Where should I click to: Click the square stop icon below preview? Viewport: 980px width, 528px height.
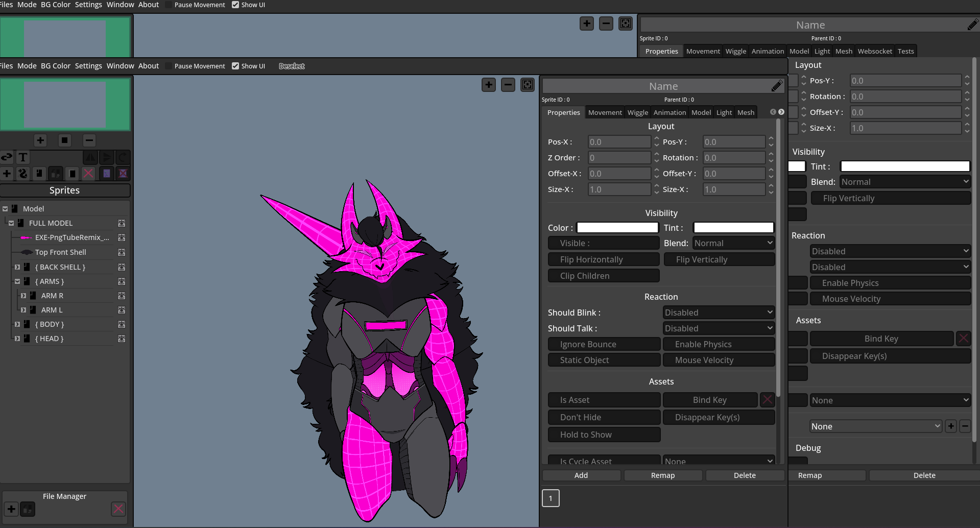click(x=65, y=140)
